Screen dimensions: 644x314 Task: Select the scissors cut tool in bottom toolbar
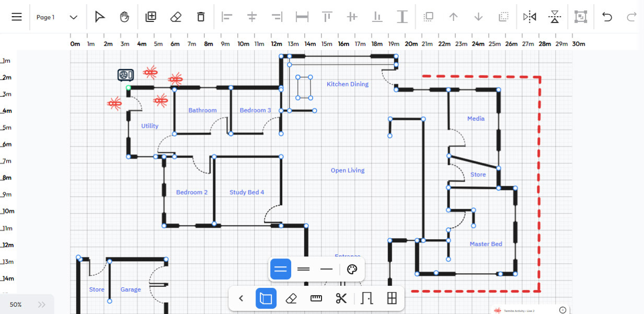(341, 298)
